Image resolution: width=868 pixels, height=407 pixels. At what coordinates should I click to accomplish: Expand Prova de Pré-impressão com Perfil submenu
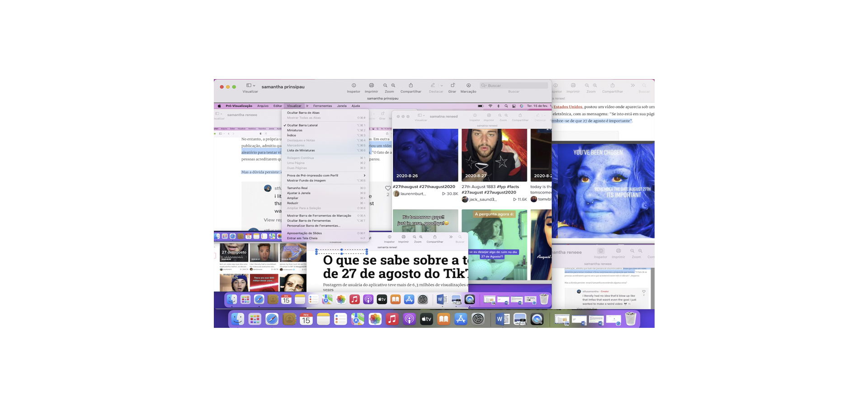coord(325,175)
